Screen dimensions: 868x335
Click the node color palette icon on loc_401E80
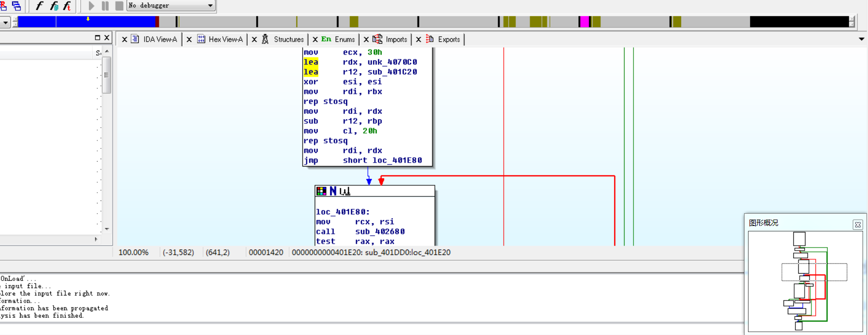322,191
